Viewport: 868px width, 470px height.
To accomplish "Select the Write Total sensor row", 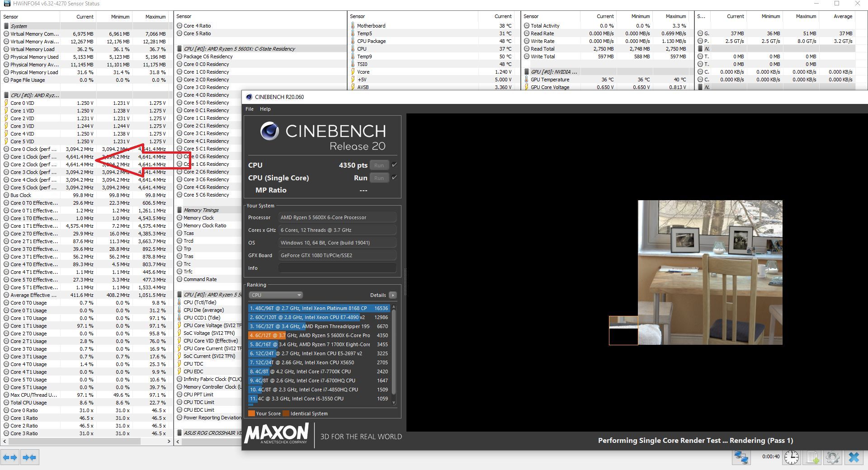I will point(608,56).
